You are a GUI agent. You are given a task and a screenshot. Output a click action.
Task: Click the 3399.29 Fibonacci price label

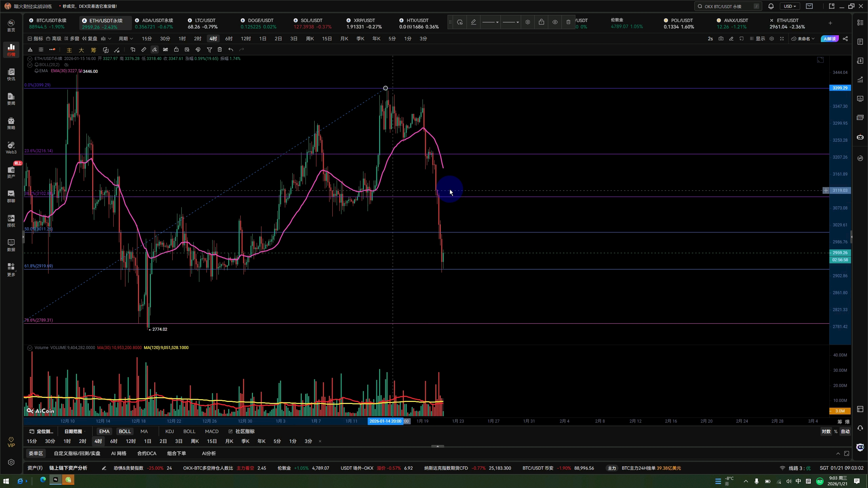pyautogui.click(x=840, y=88)
